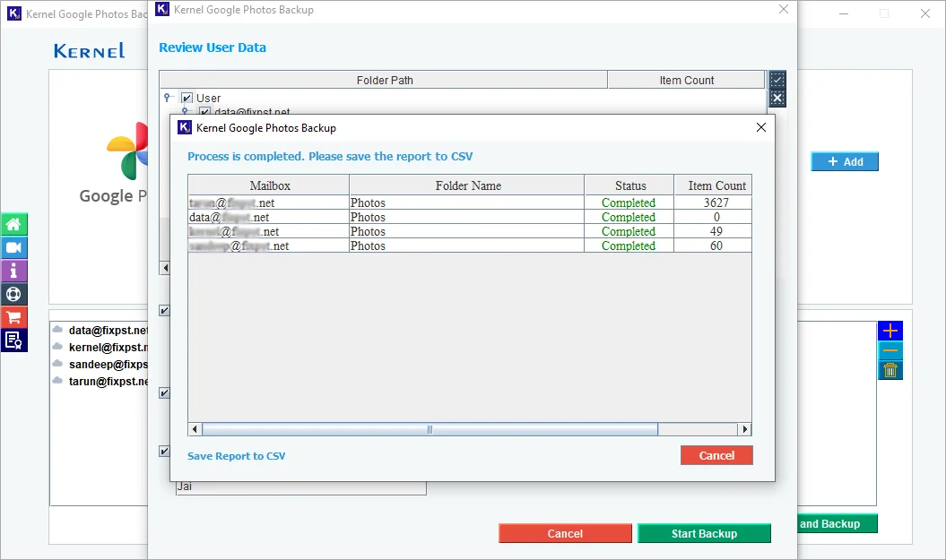Click the select-all check icon beside Item Count
The height and width of the screenshot is (560, 946).
[x=777, y=80]
